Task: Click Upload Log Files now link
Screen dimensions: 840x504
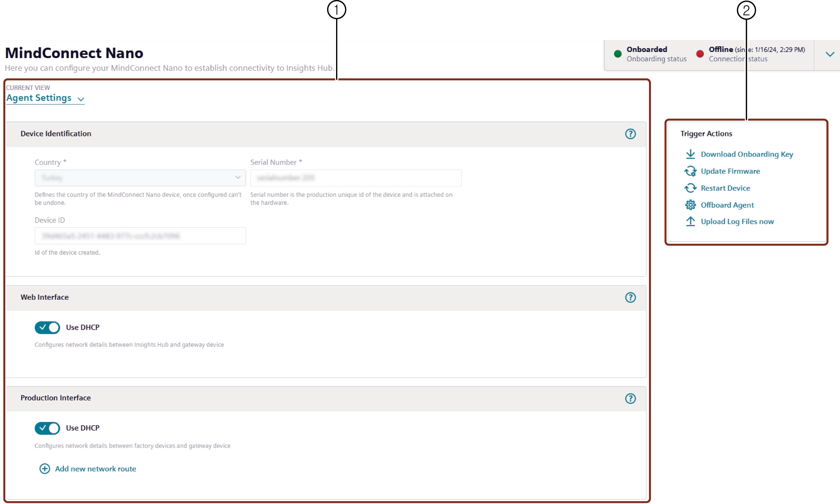Action: tap(737, 221)
